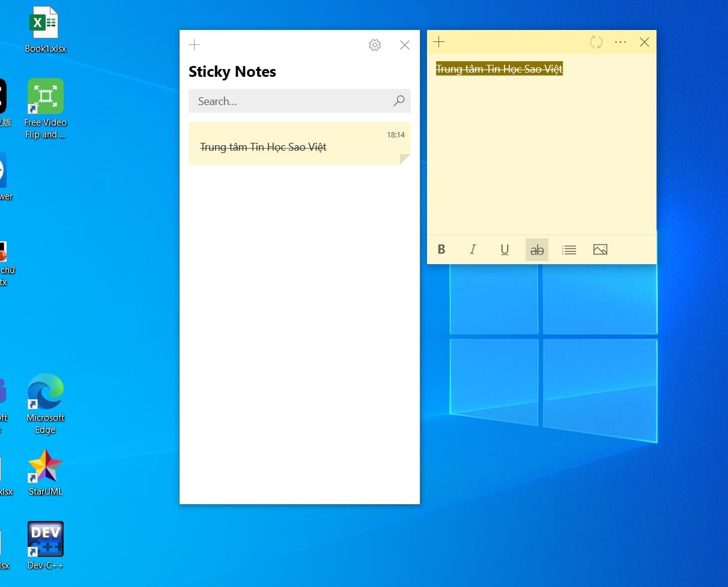The height and width of the screenshot is (587, 728).
Task: Add a new note from yellow note
Action: [439, 42]
